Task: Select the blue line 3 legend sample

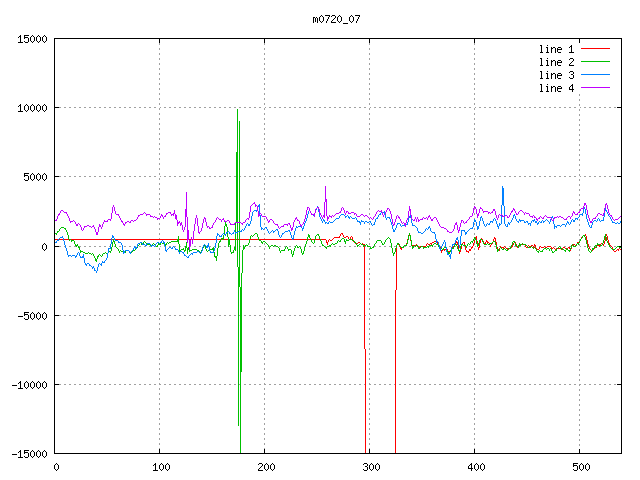Action: (595, 75)
